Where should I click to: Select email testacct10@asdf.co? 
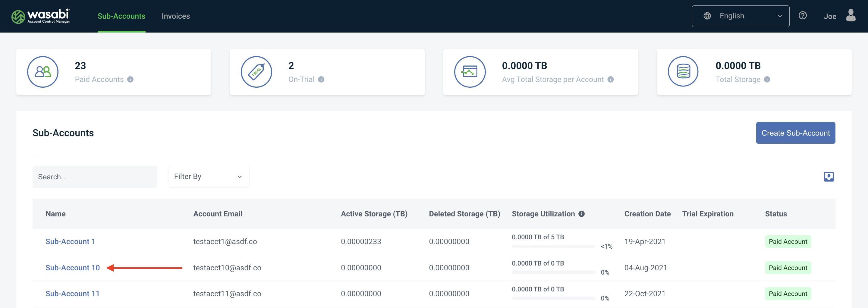227,268
